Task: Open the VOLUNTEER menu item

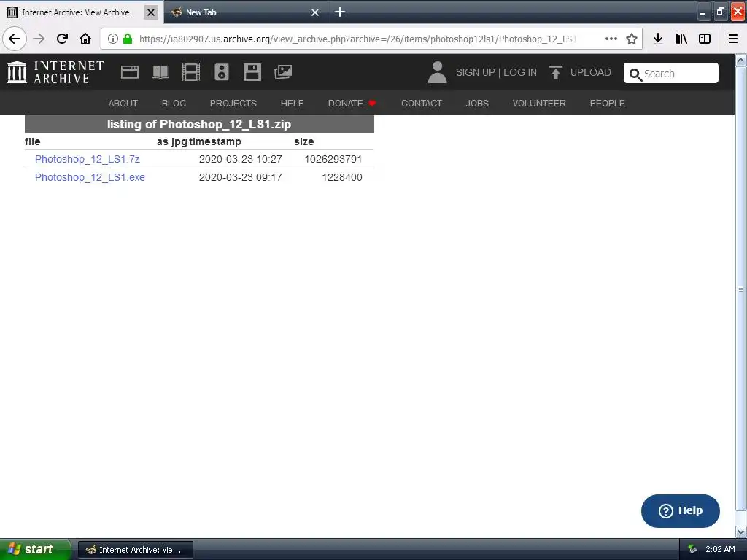Action: tap(539, 104)
